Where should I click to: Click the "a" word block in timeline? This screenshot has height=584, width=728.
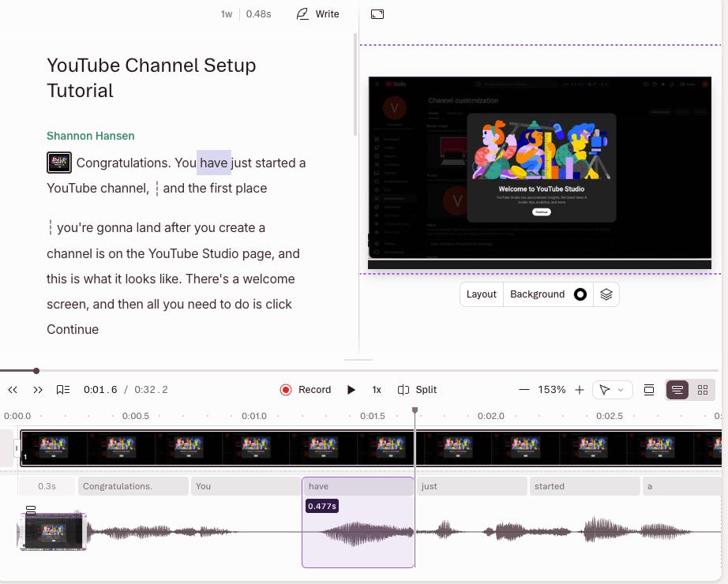(x=682, y=486)
